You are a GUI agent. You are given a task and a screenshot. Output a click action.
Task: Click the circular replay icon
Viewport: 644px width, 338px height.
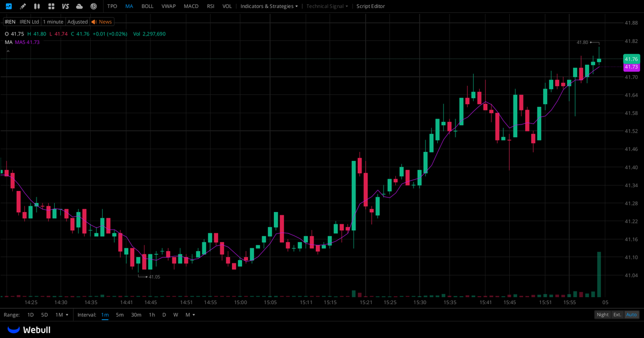(93, 6)
